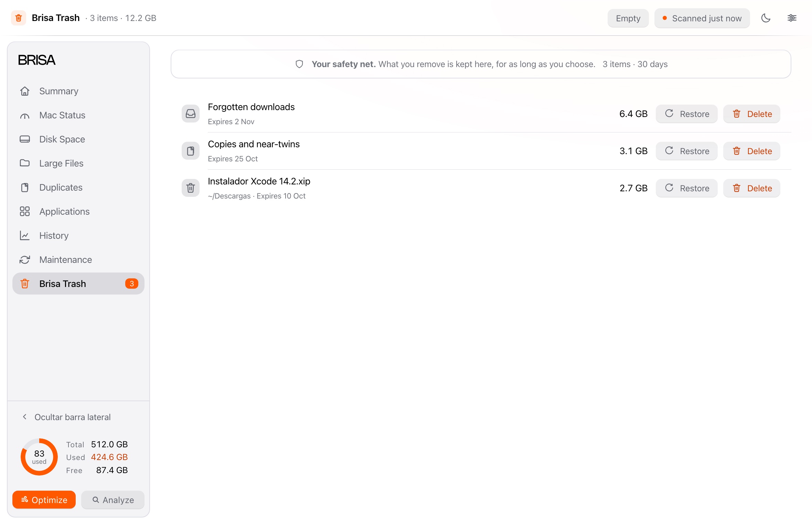Click the Scanned just now status button
Viewport: 812px width, 523px height.
click(702, 18)
